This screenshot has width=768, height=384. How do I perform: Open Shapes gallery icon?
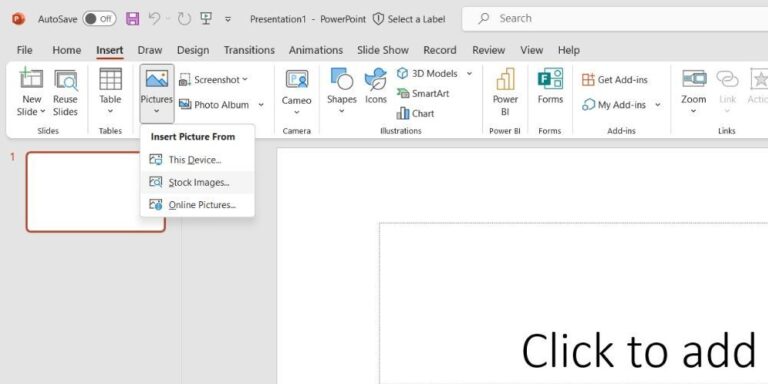341,92
